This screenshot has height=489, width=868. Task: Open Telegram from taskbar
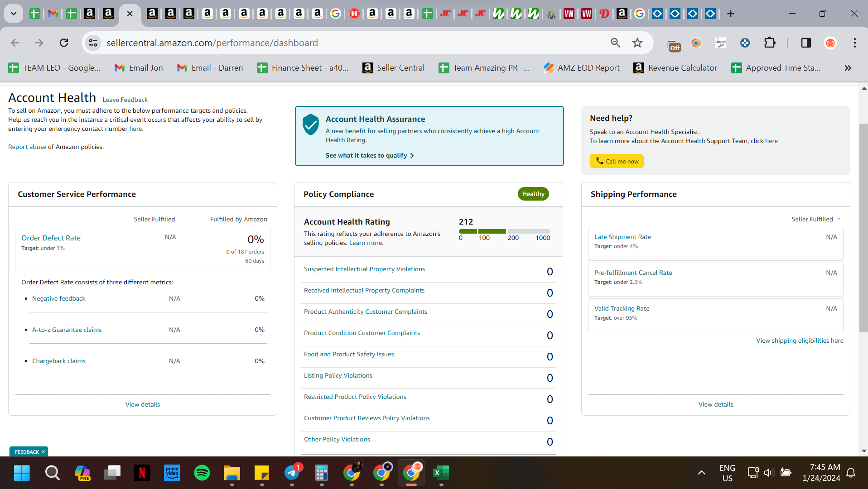(292, 473)
